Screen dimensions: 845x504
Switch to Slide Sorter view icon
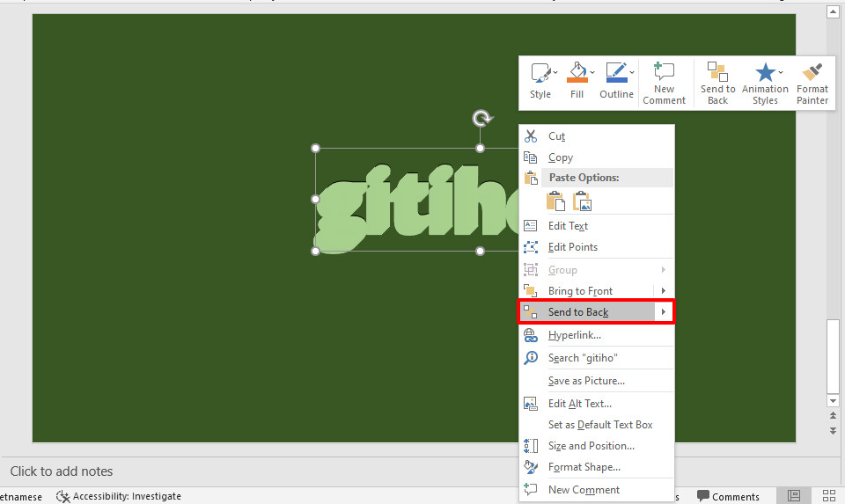click(829, 496)
